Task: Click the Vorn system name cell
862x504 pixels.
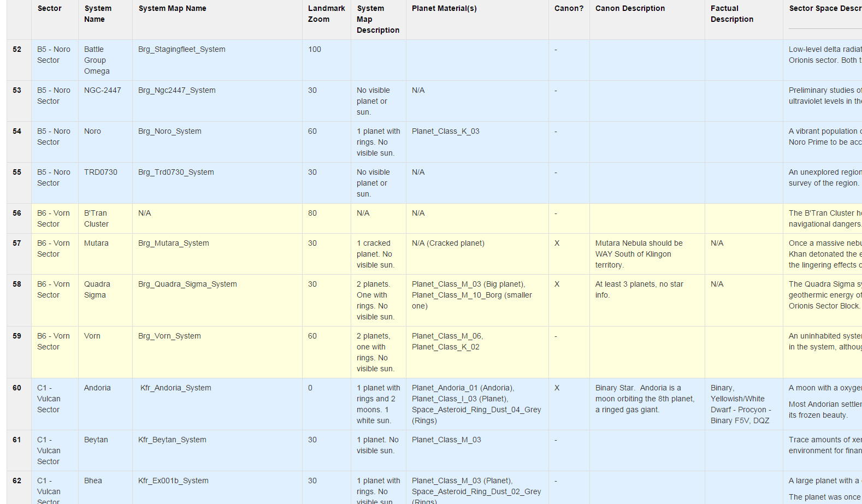Action: [105, 352]
